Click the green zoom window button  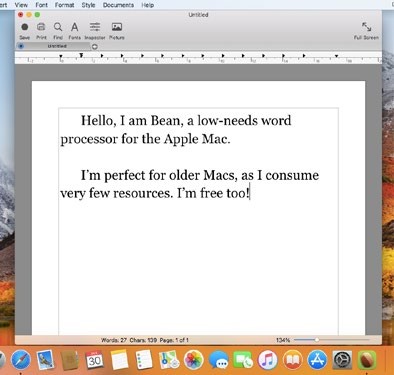pos(37,15)
